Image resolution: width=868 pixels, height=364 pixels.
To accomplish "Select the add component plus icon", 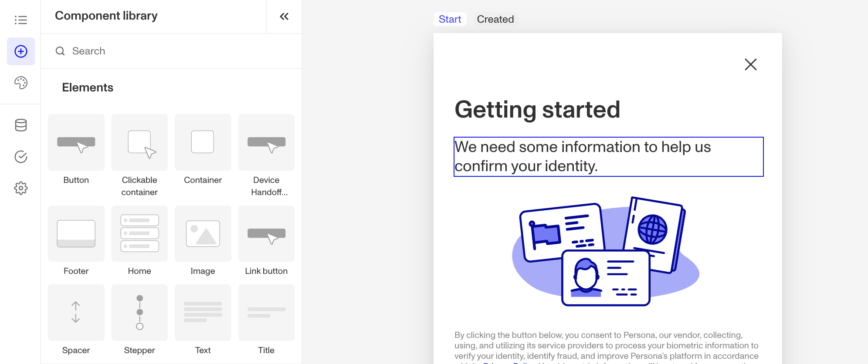I will click(x=21, y=51).
